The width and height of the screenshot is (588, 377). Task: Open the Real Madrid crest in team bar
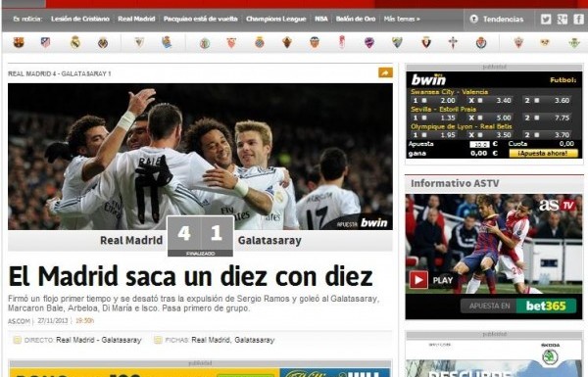click(75, 43)
